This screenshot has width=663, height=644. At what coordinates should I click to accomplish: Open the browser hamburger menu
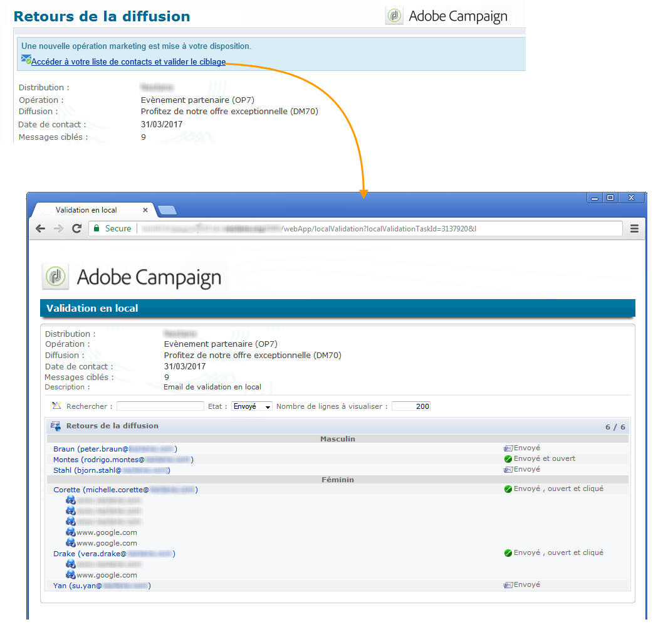[x=634, y=228]
